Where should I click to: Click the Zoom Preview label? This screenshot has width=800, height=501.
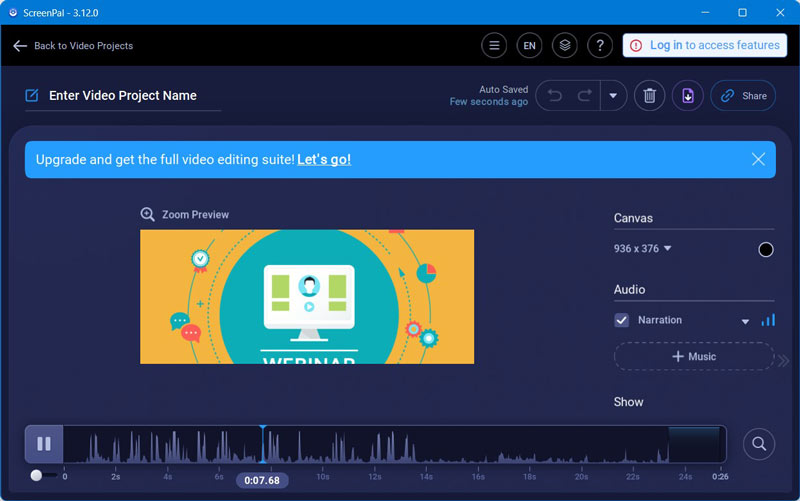pos(195,215)
